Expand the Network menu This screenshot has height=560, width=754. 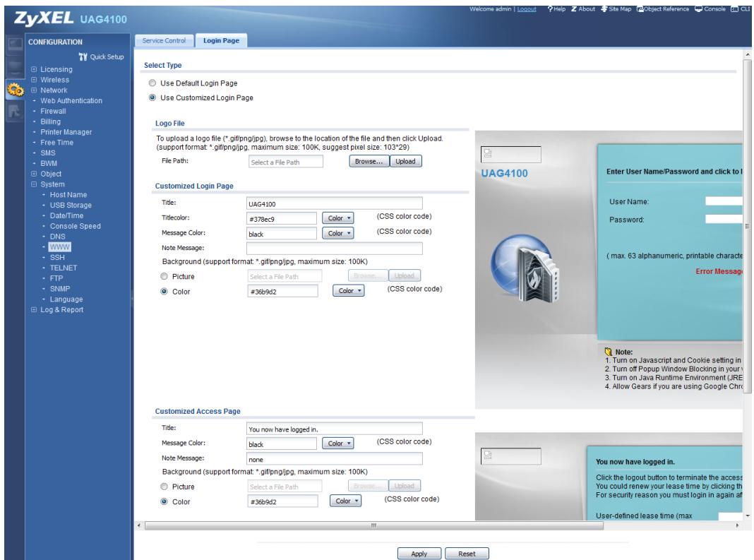click(34, 90)
